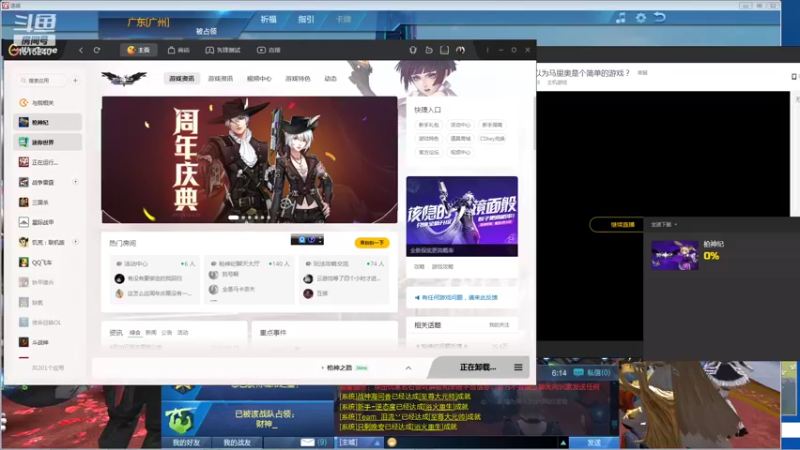Screen dimensions: 800x450
Task: Select the 综合 news filter
Action: pyautogui.click(x=135, y=333)
